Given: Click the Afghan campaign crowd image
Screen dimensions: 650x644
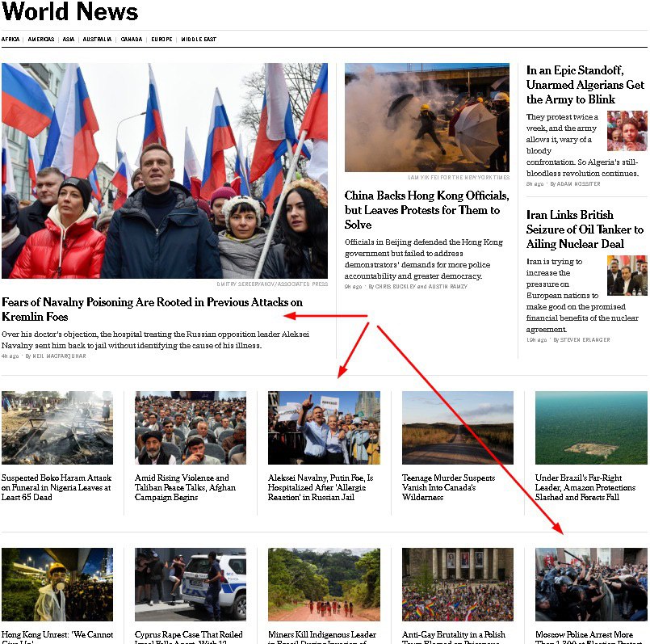Looking at the screenshot, I should [x=191, y=427].
